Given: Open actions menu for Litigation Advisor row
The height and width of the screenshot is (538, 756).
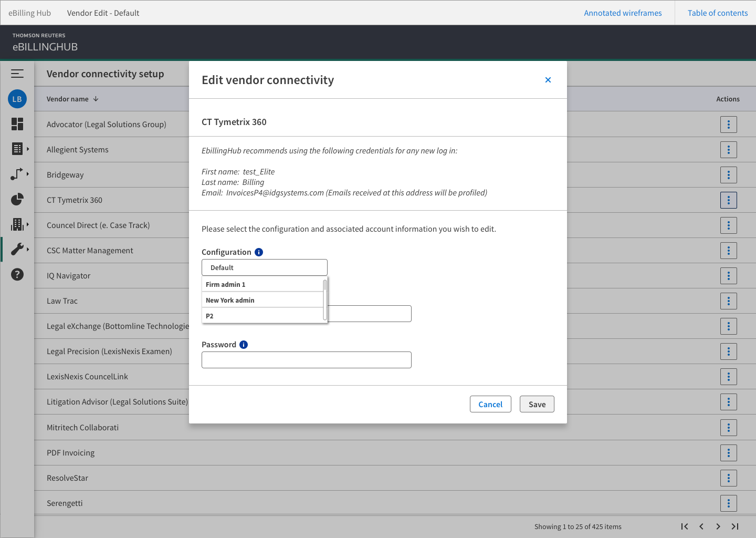Looking at the screenshot, I should point(729,402).
